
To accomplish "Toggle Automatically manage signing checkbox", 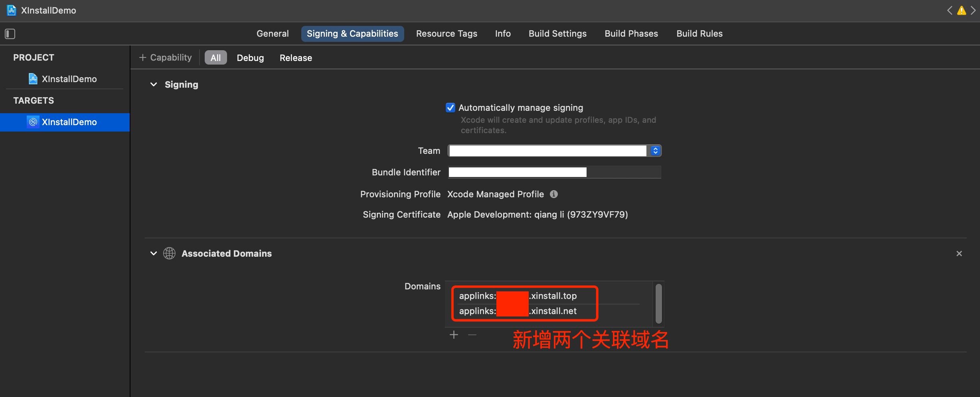I will pos(450,108).
